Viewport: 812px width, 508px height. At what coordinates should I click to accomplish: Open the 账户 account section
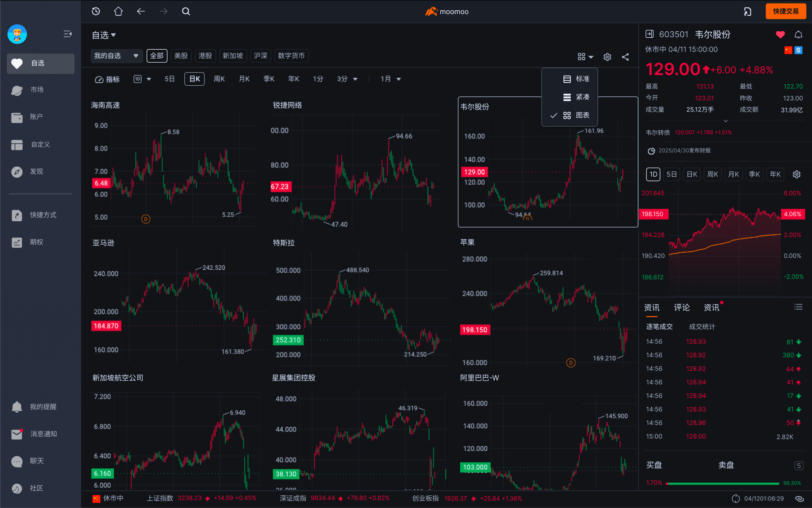40,117
